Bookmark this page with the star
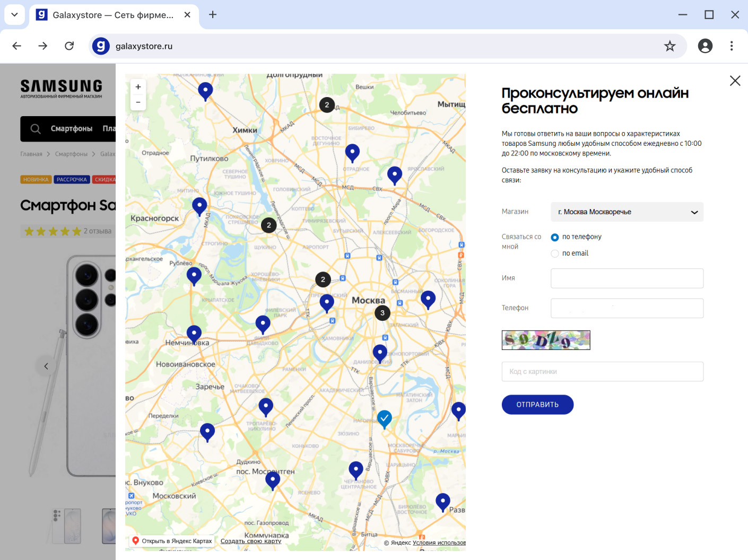Viewport: 748px width, 560px height. [x=670, y=46]
